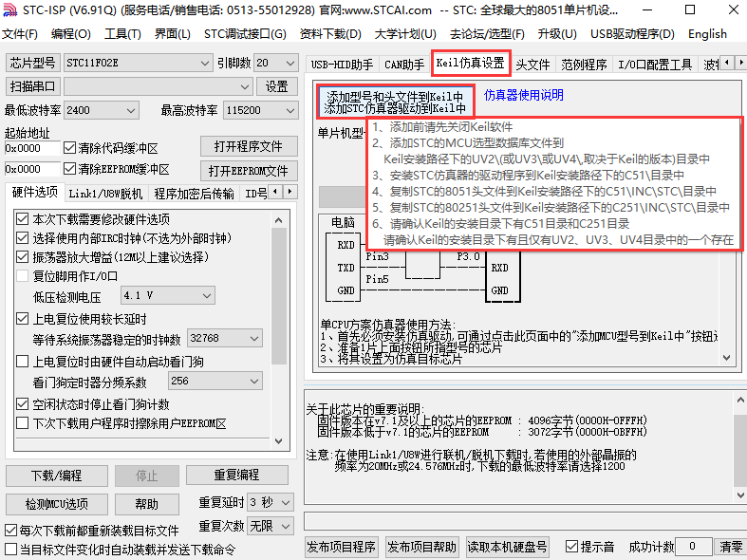This screenshot has height=560, width=747.
Task: Open serial port selection dropdown
Action: click(x=158, y=86)
